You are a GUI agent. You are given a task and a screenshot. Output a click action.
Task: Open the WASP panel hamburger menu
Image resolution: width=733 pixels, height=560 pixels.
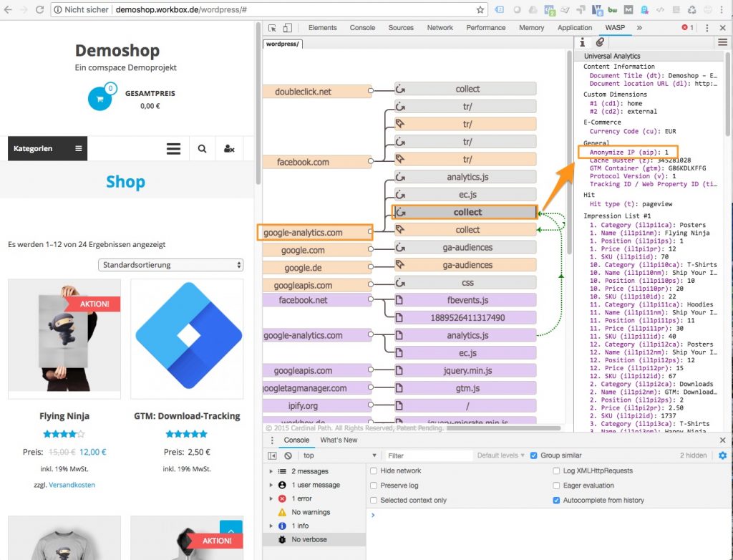point(722,42)
